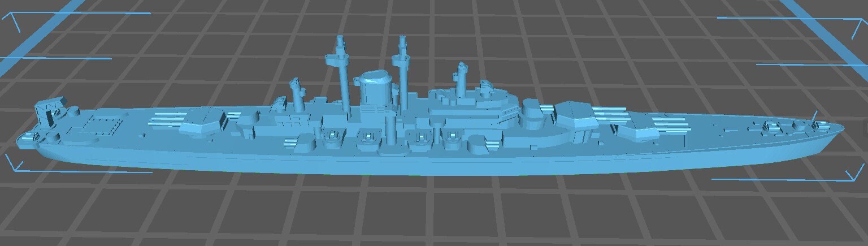Select the leftmost of four side gun mounts
The height and width of the screenshot is (246, 868).
[x=332, y=136]
